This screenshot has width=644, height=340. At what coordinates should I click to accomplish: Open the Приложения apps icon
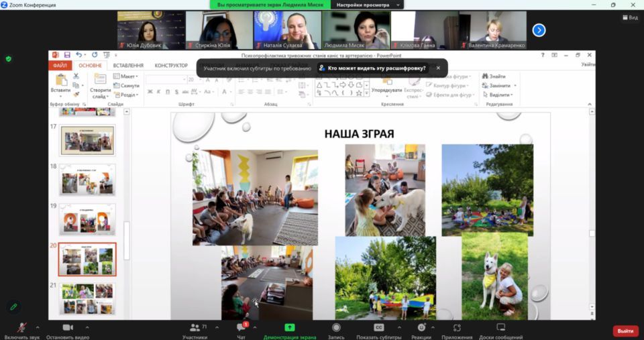(x=457, y=327)
